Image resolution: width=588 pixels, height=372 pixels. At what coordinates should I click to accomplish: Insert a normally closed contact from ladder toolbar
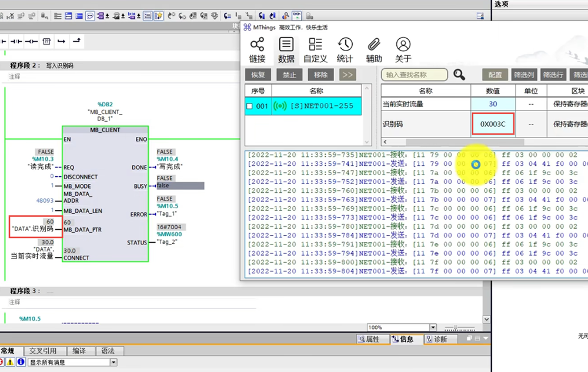tap(16, 41)
